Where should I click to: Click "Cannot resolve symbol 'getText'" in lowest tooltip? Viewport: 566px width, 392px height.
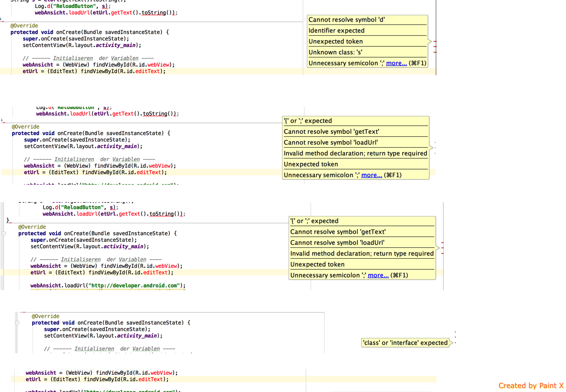337,232
